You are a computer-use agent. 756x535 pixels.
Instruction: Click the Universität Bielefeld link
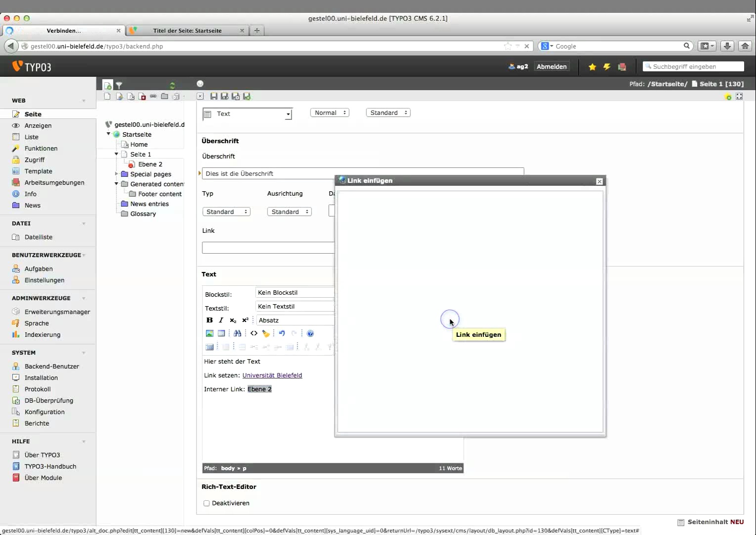pos(272,375)
